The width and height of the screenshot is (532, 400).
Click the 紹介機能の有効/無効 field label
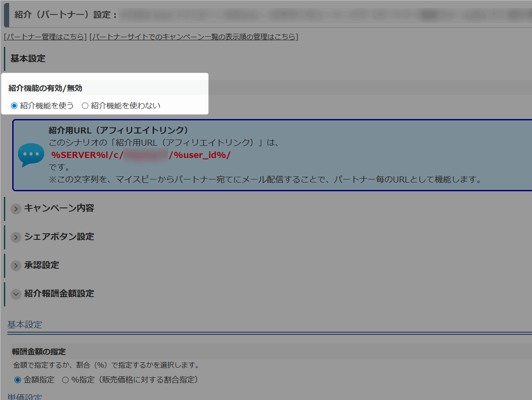45,88
